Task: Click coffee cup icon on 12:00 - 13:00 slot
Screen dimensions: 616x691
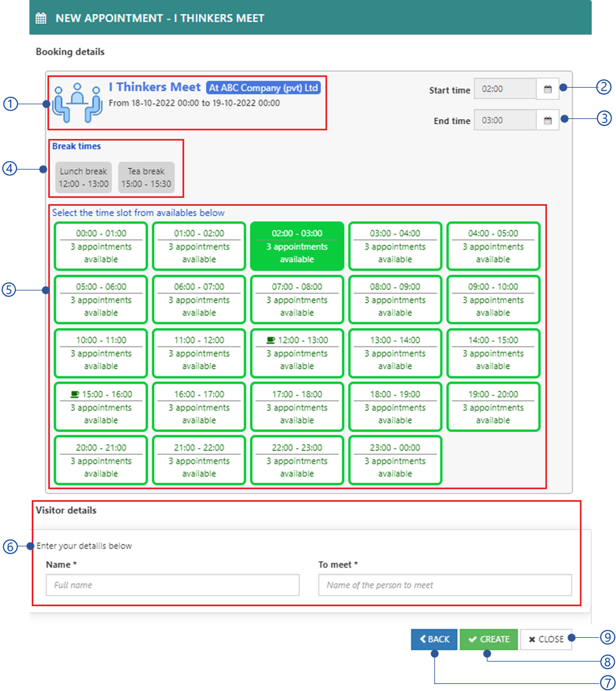Action: tap(271, 340)
